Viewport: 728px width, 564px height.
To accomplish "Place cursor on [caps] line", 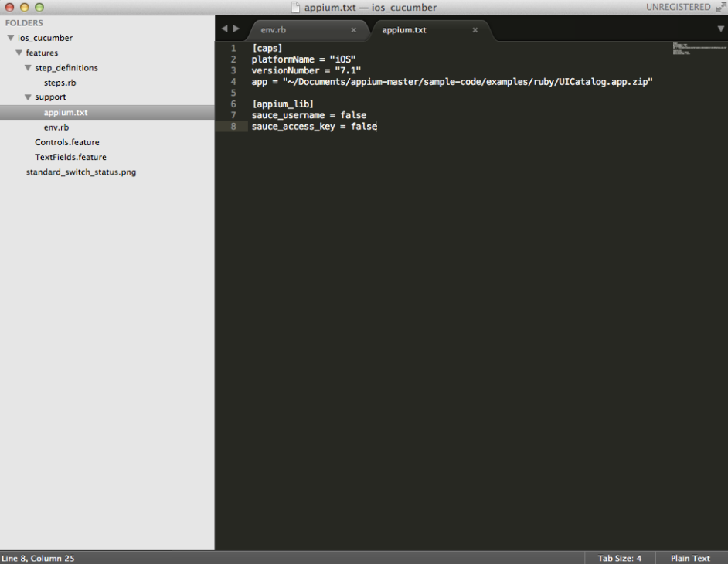I will tap(267, 48).
